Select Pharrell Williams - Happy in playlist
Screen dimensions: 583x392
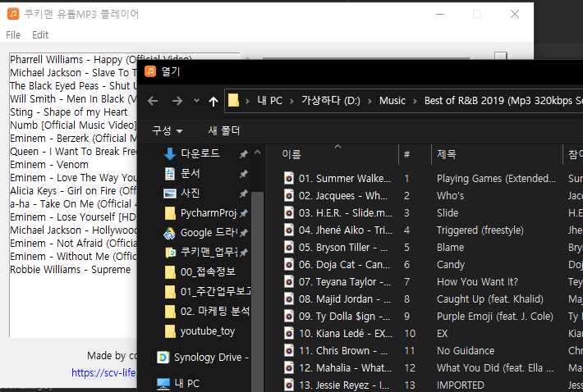click(73, 60)
